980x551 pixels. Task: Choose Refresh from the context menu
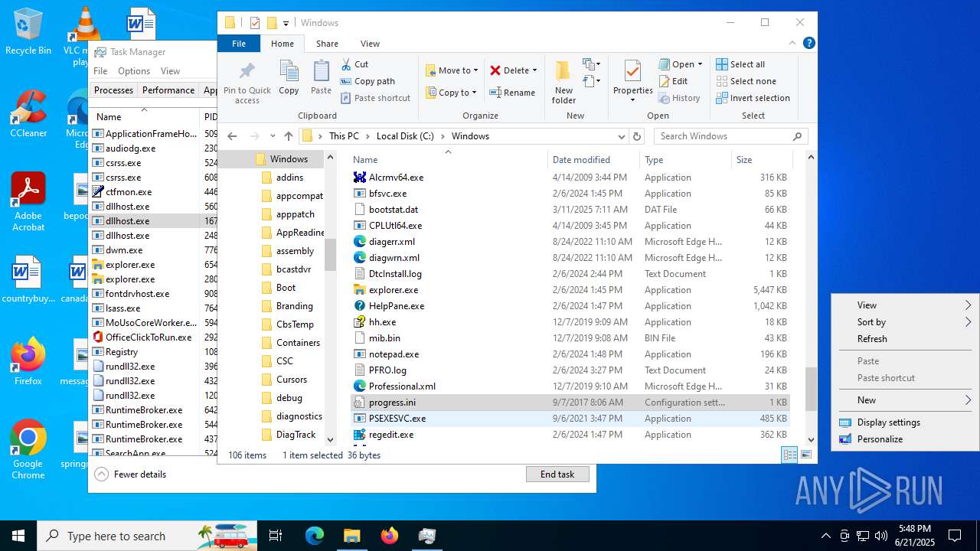tap(872, 339)
